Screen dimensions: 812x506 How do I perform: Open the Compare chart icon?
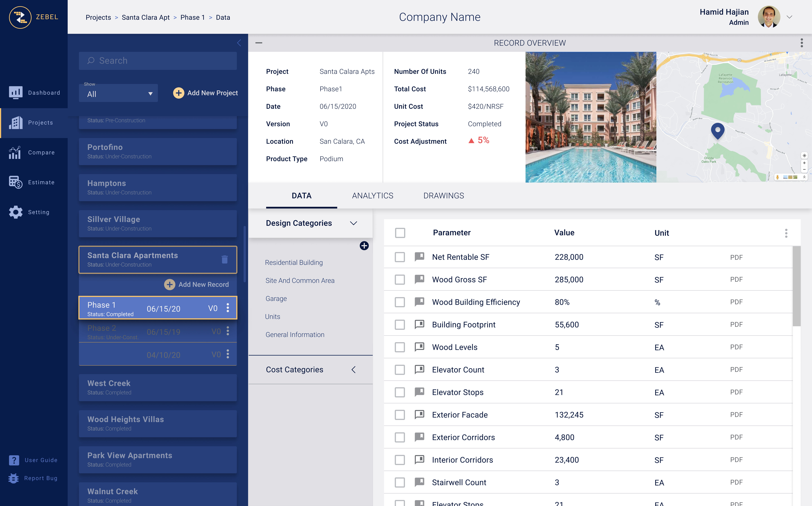(15, 153)
